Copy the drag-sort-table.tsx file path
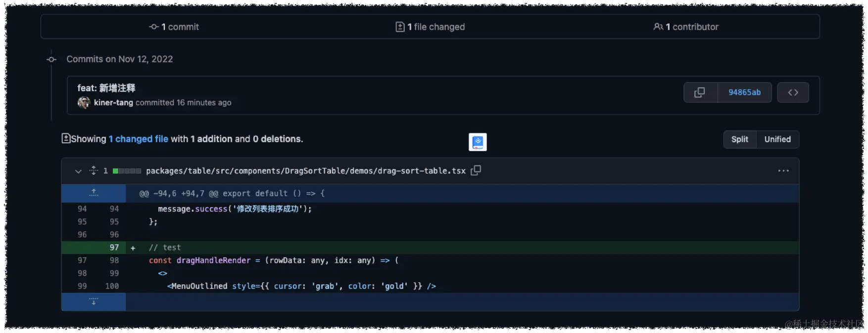This screenshot has height=333, width=868. (x=476, y=170)
